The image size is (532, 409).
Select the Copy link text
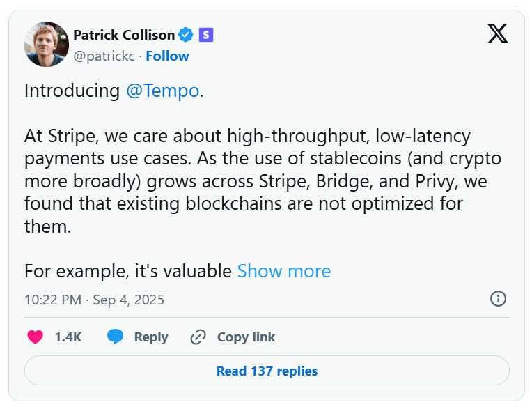[x=246, y=337]
